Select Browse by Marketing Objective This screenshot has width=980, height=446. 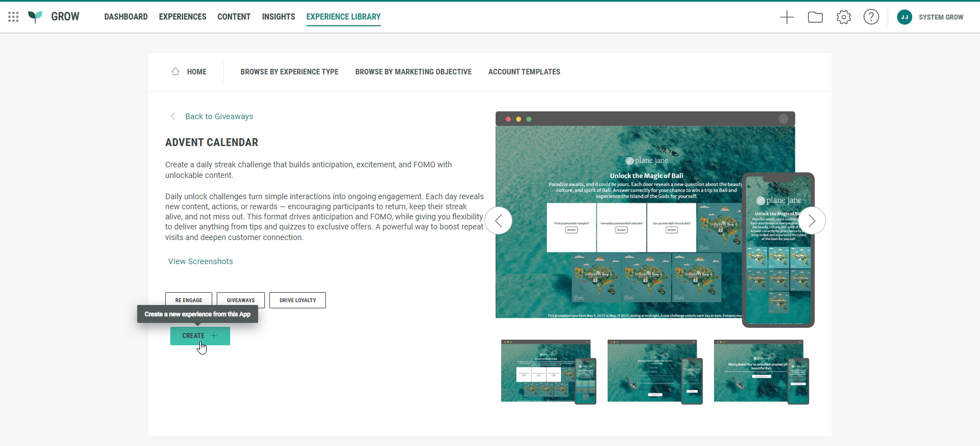point(413,72)
